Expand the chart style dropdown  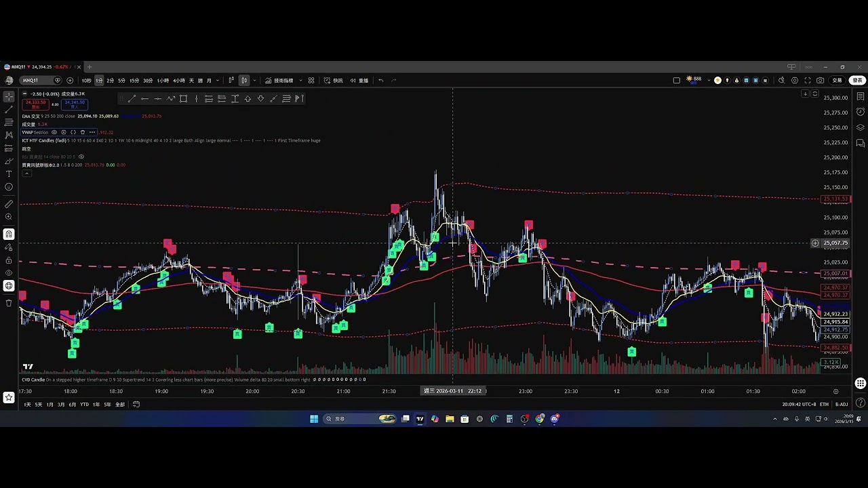tap(254, 81)
